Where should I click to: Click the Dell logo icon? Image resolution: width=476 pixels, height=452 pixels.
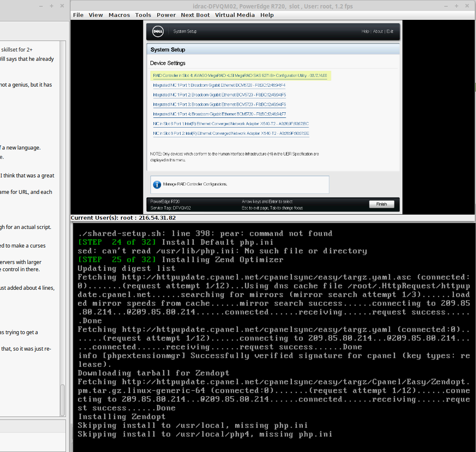coord(158,31)
